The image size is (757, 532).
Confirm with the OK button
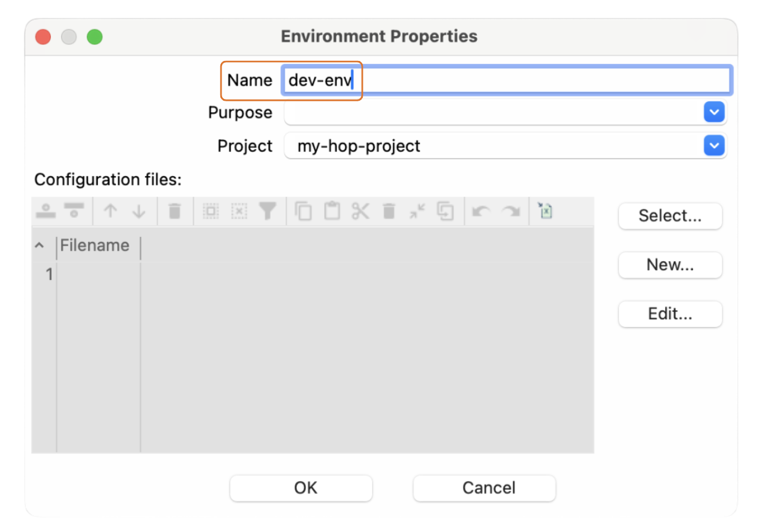[301, 488]
